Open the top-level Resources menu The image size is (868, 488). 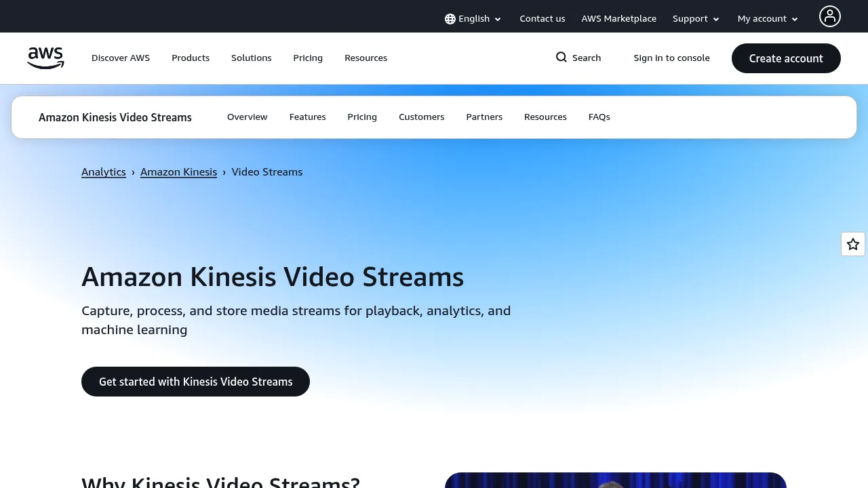click(366, 58)
